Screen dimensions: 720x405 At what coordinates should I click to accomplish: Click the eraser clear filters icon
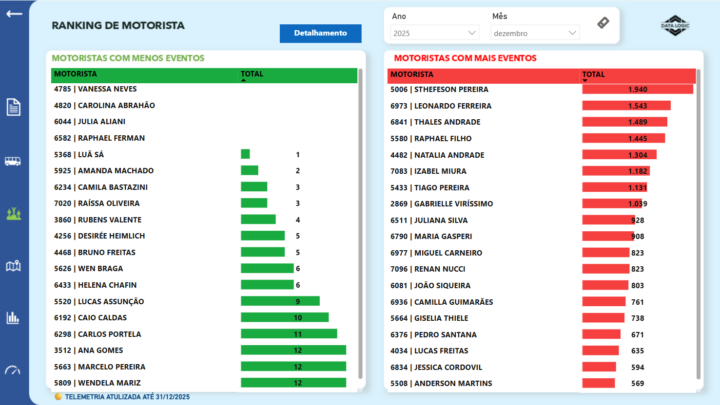pos(603,23)
